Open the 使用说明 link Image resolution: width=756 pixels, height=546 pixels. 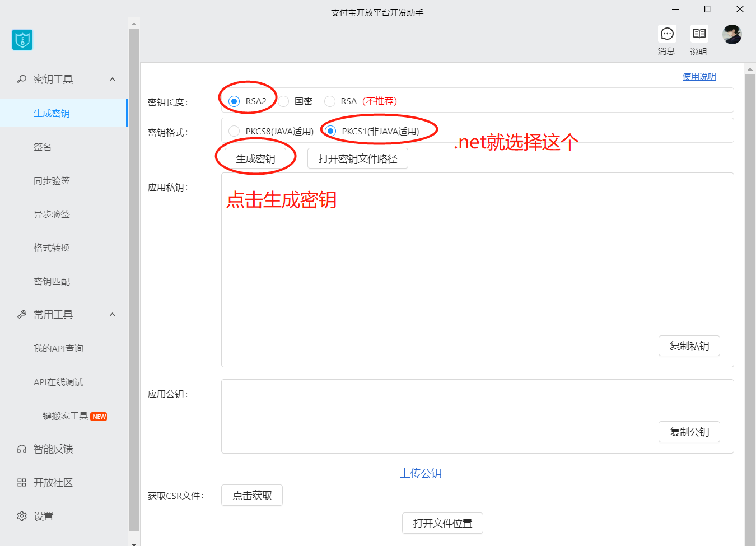tap(699, 77)
